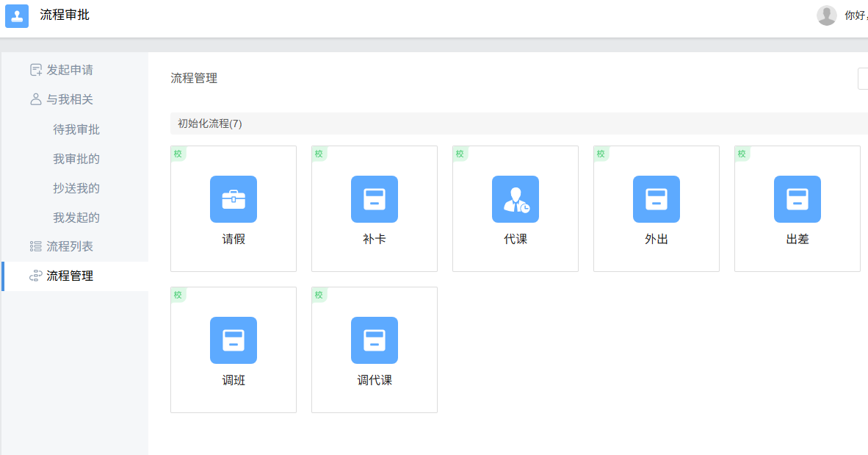This screenshot has width=868, height=455.
Task: Click the 流程审批 app logo icon
Action: click(17, 15)
